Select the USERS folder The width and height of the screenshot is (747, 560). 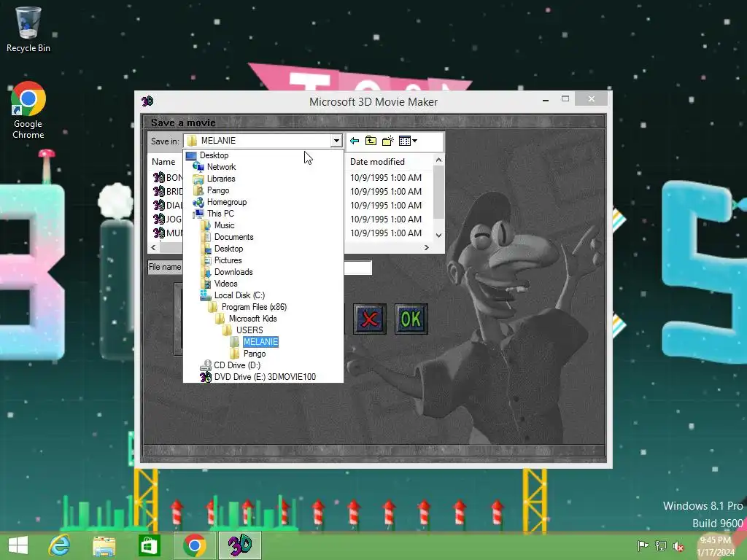pyautogui.click(x=249, y=330)
